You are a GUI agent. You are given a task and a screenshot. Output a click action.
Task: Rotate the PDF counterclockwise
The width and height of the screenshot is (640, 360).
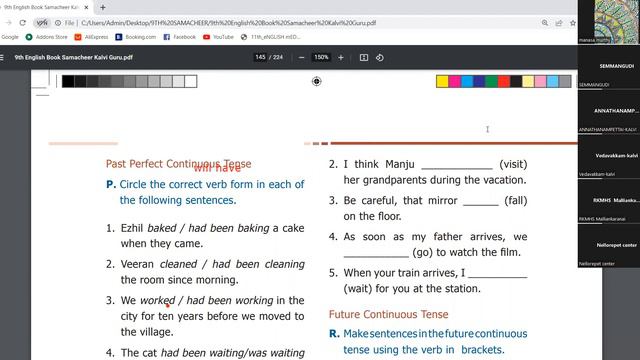380,58
